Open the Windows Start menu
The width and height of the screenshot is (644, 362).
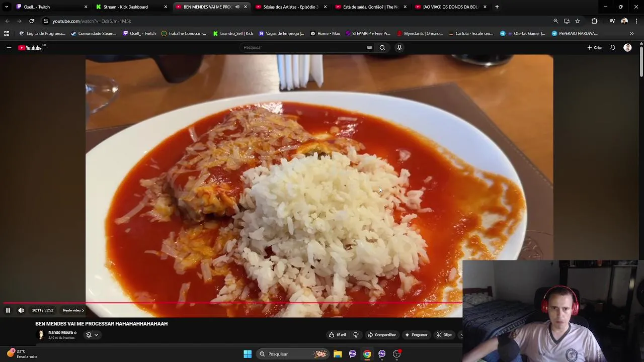[x=248, y=354]
